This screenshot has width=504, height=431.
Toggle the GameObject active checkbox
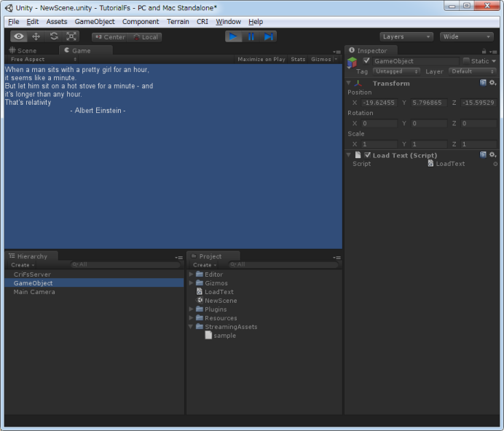point(366,61)
